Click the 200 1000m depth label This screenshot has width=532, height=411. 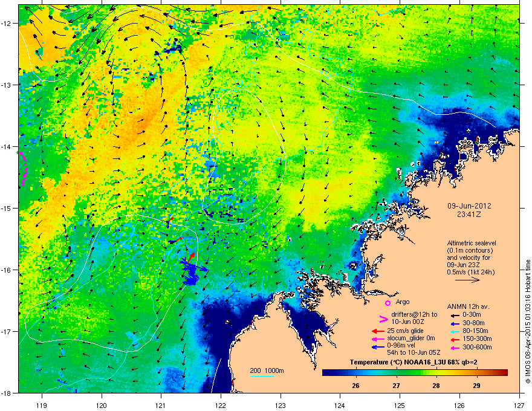click(x=267, y=371)
